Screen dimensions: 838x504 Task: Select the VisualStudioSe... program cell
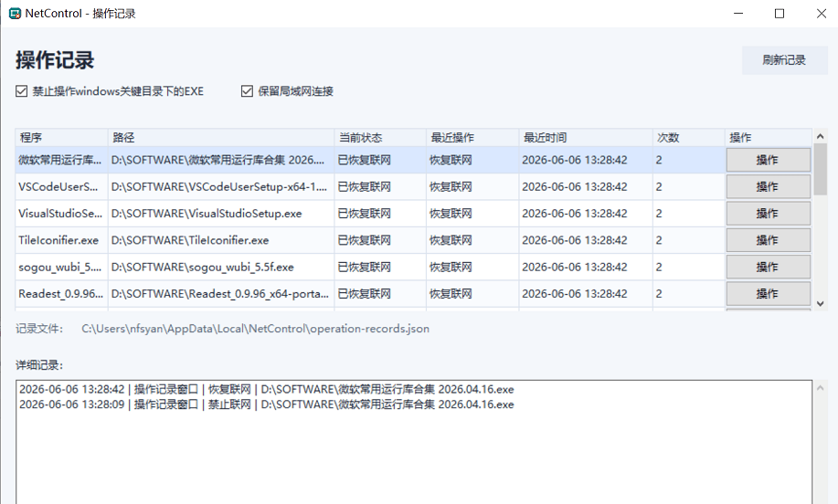61,214
